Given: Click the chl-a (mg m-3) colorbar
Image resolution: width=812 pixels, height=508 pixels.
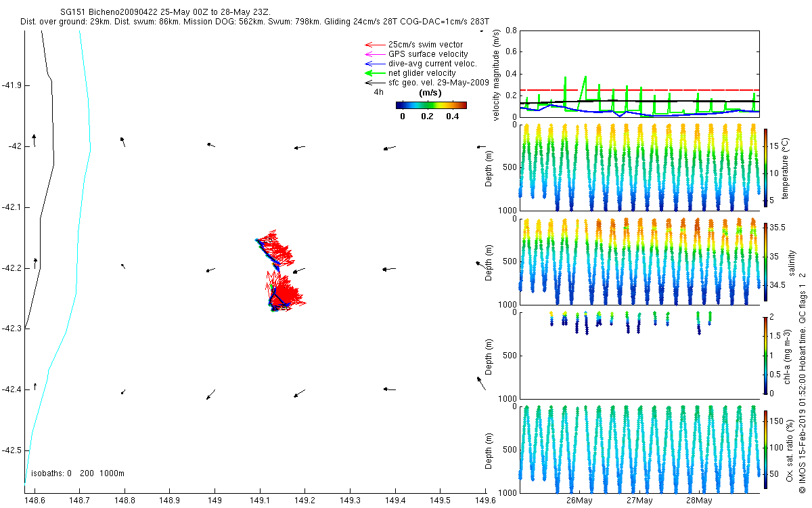Looking at the screenshot, I should click(765, 354).
